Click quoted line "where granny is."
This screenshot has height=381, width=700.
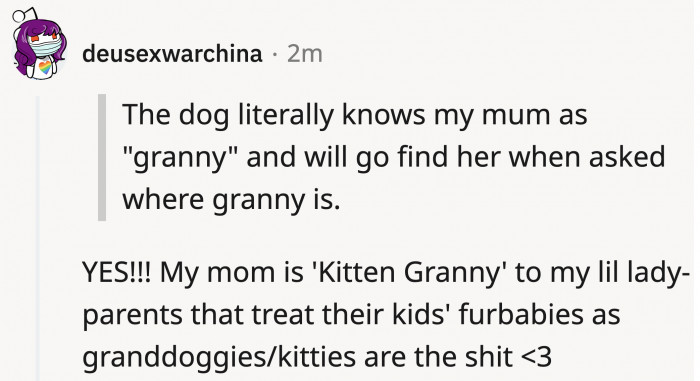pyautogui.click(x=231, y=200)
